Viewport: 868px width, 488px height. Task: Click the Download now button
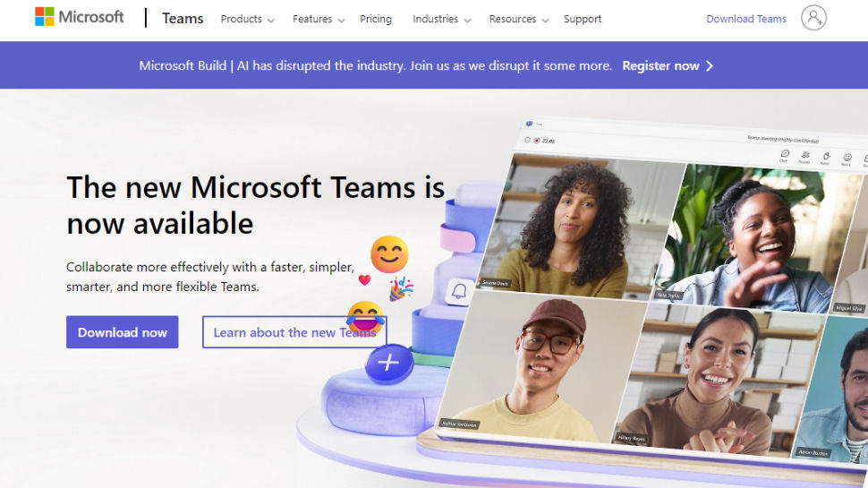tap(123, 332)
